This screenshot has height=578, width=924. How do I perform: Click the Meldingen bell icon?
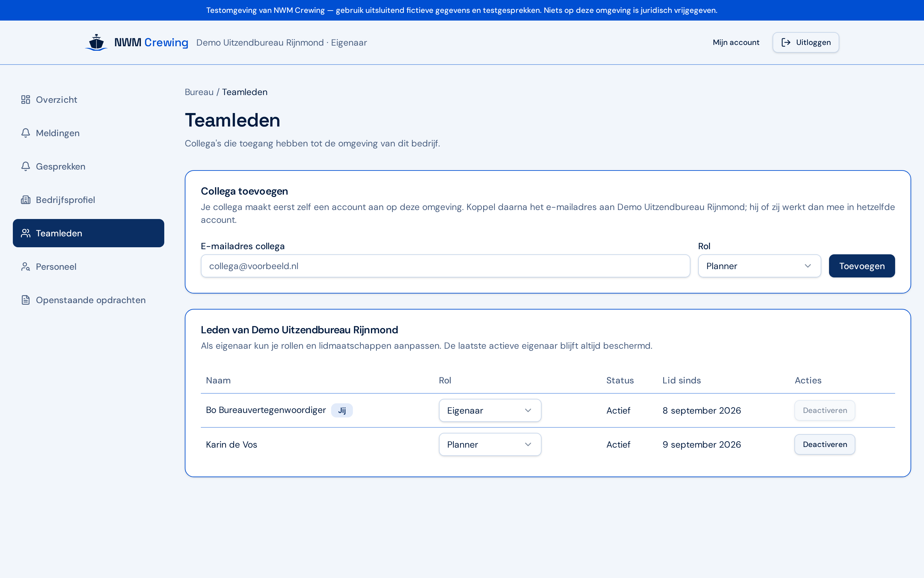(x=26, y=133)
